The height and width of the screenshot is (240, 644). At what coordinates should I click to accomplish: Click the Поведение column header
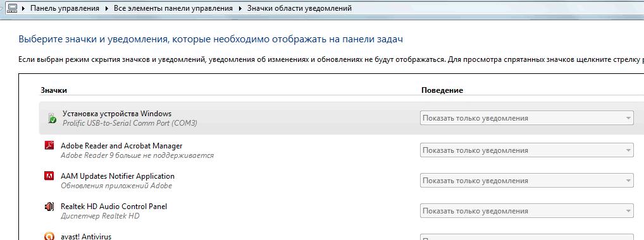coord(442,90)
